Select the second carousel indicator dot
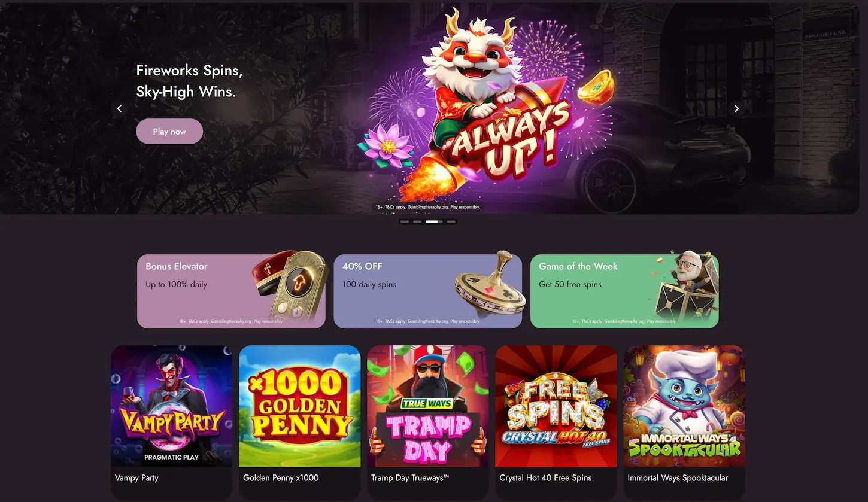This screenshot has width=868, height=502. click(x=417, y=221)
